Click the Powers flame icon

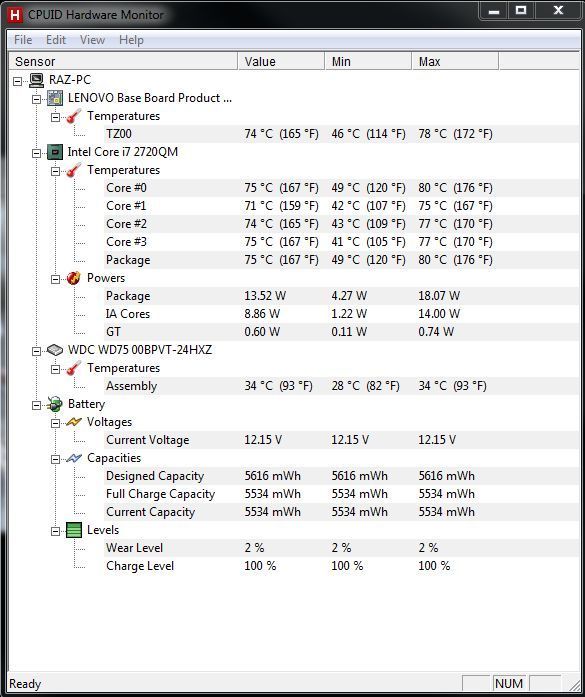74,278
